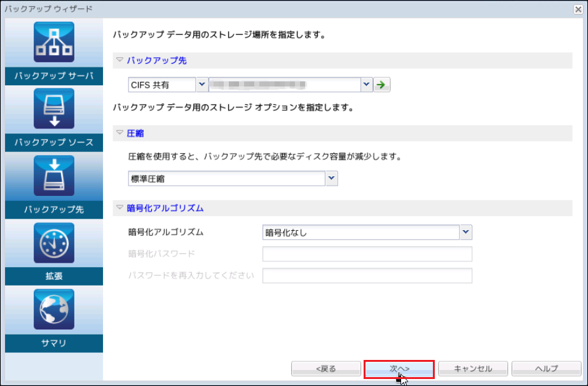
Task: Click the パスワードを再入力してください label
Action: click(191, 276)
